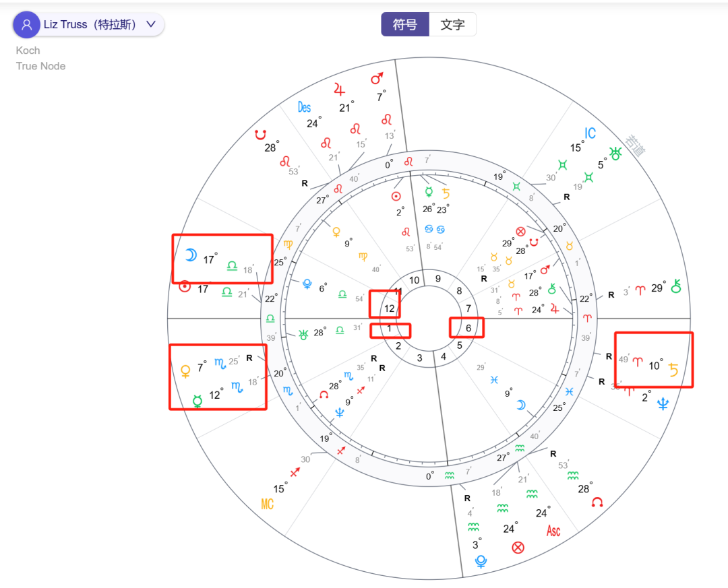Click house number 8 in center wheel

(459, 291)
